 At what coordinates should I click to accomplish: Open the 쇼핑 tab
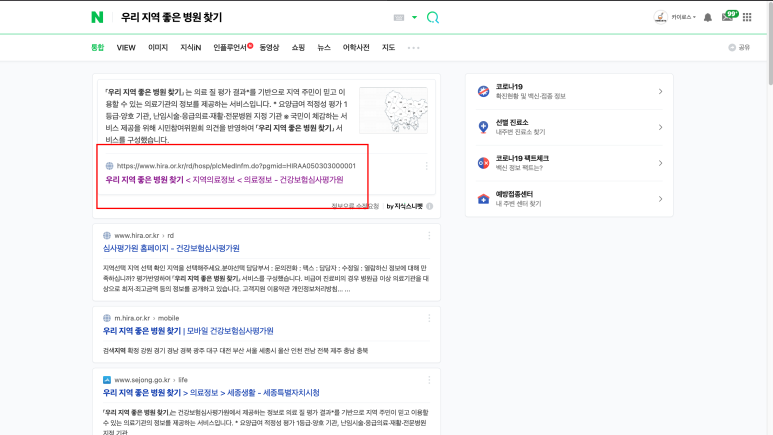click(x=298, y=47)
